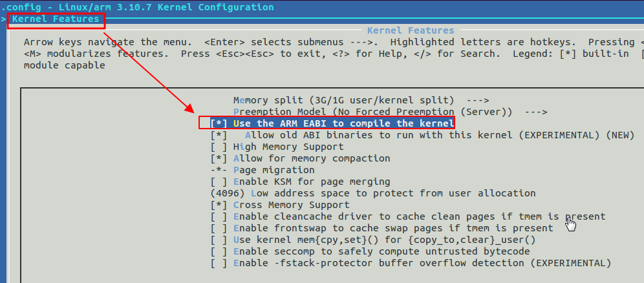
Task: Enable kernel mem{cpy,set}() option
Action: tap(372, 240)
